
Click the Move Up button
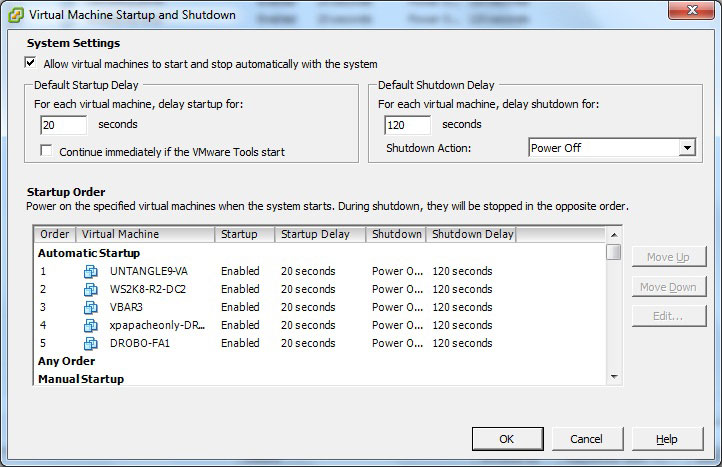pyautogui.click(x=669, y=257)
